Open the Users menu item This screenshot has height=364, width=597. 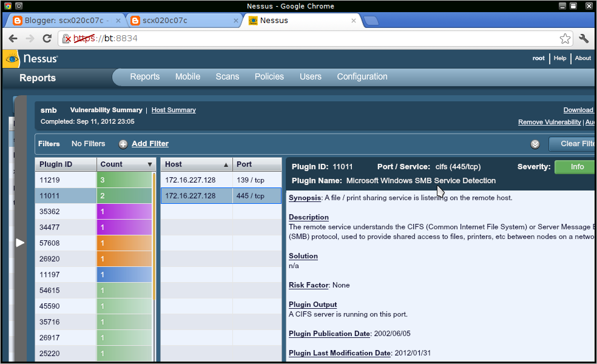click(310, 76)
